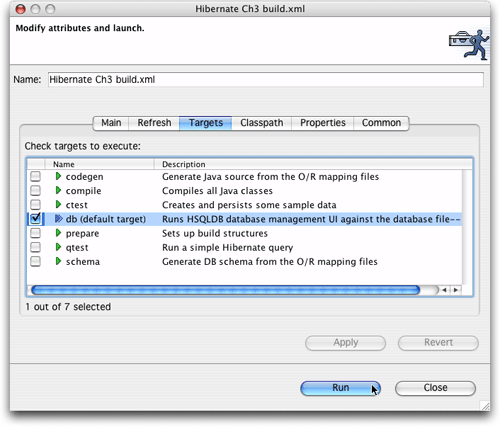Click the Name text field

[x=266, y=80]
